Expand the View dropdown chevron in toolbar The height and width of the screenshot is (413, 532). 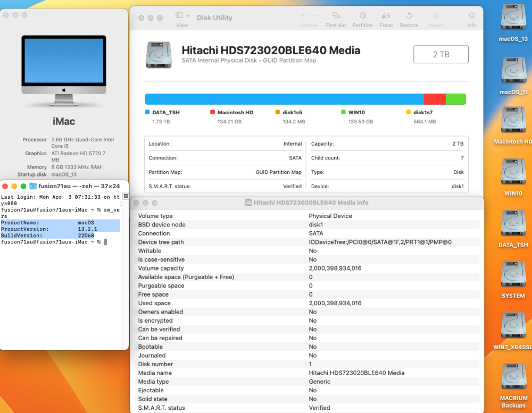188,16
